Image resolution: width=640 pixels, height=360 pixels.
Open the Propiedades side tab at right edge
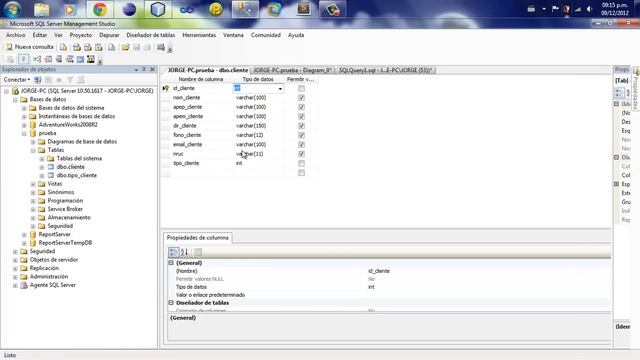coord(636,89)
